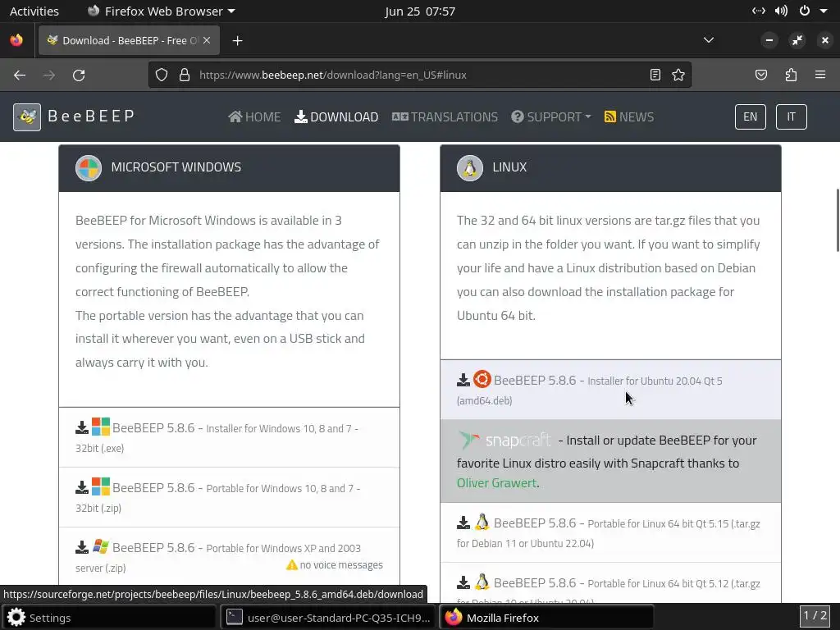Screen dimensions: 840x630
Task: Click download arrow for Windows 32bit .exe installer
Action: [x=82, y=427]
